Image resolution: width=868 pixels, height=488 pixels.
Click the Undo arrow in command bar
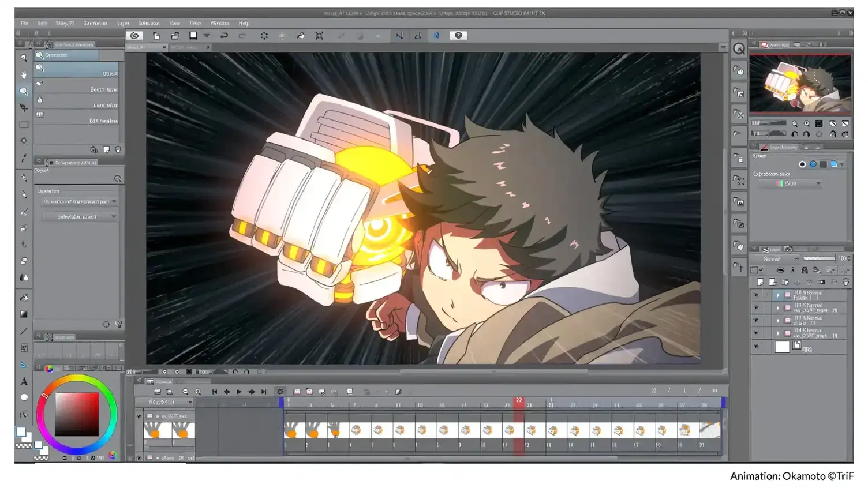click(224, 36)
